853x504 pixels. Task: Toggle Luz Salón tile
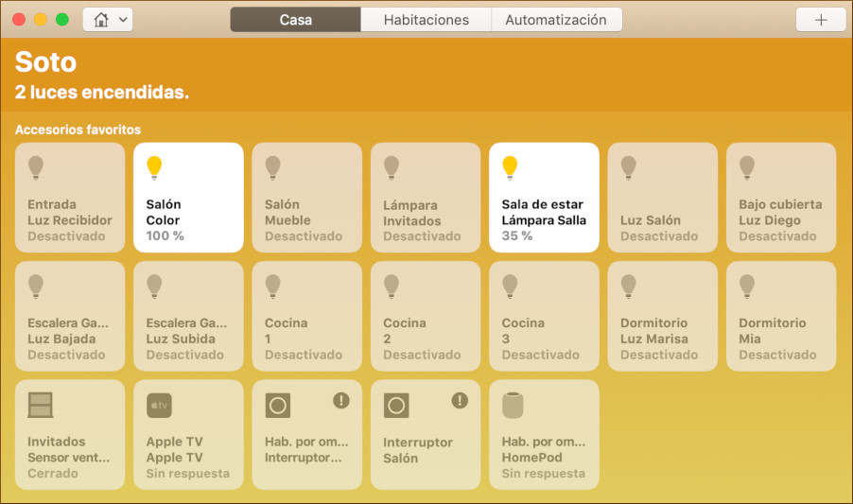[663, 198]
